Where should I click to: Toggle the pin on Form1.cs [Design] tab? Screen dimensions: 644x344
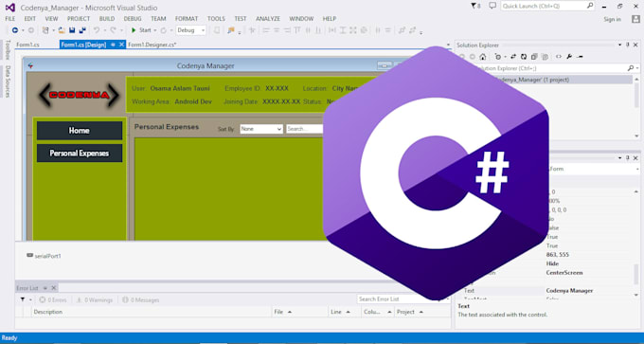113,45
